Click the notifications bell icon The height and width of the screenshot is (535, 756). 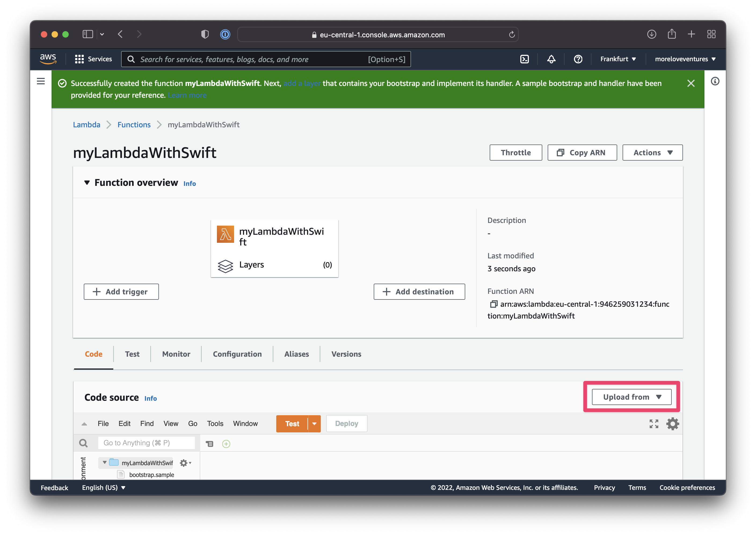tap(551, 59)
